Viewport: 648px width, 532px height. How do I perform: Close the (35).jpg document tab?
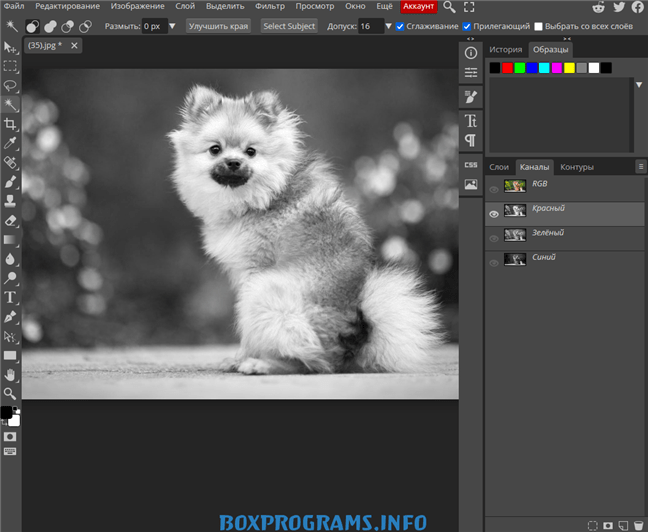click(74, 45)
